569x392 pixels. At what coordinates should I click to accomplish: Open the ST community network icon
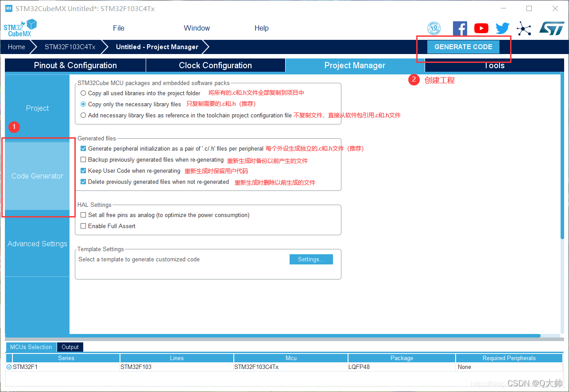tap(524, 29)
